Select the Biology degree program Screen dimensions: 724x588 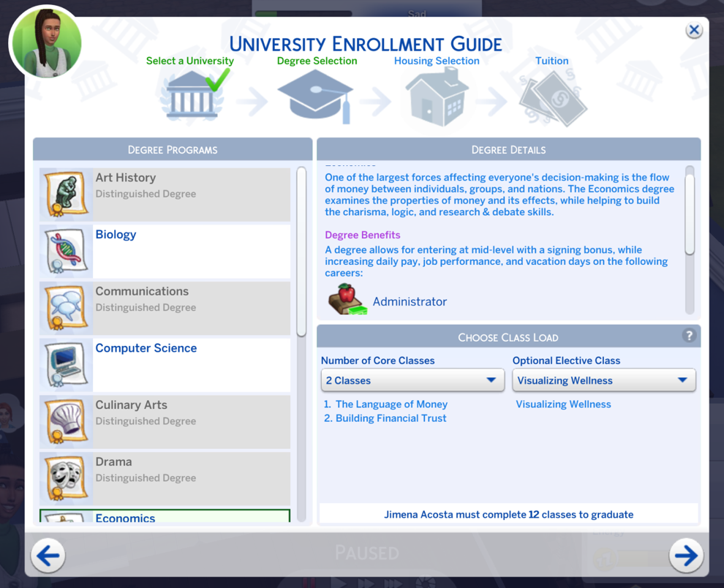tap(165, 252)
